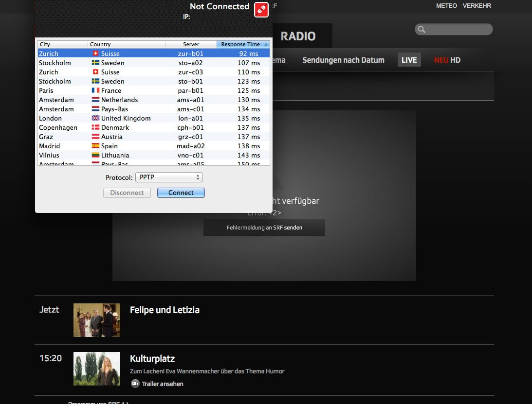
Task: Select the Madrid mad-a02 server row
Action: tap(154, 146)
